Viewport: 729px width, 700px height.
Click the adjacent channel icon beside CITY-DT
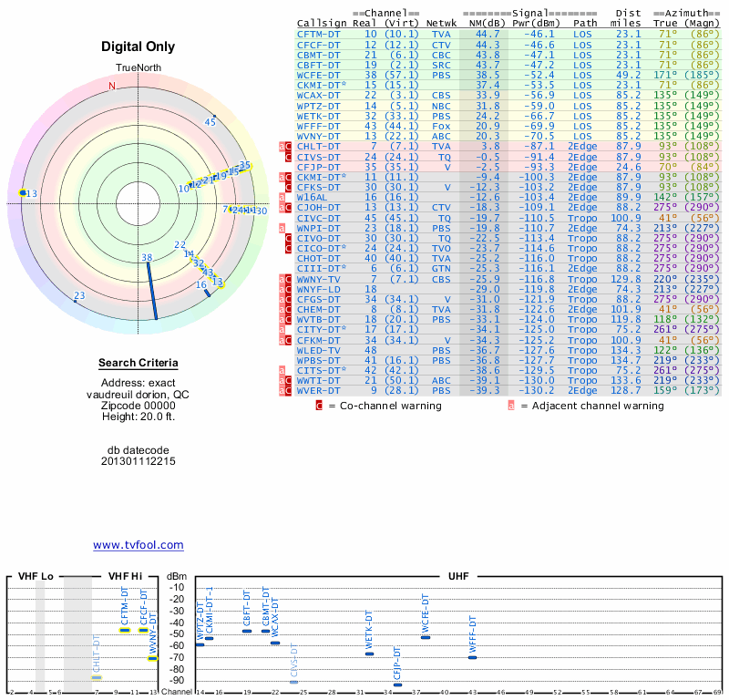282,330
